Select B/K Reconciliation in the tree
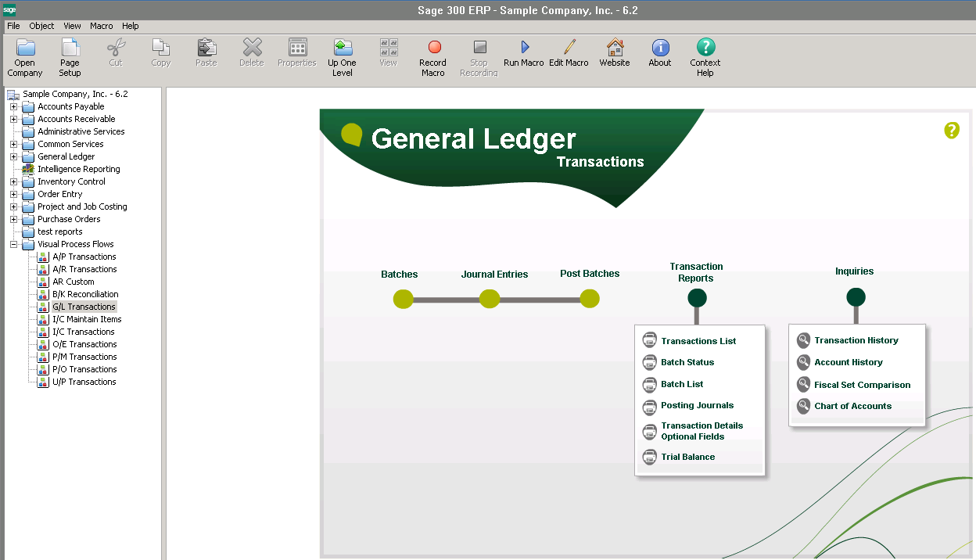976x560 pixels. [x=85, y=294]
